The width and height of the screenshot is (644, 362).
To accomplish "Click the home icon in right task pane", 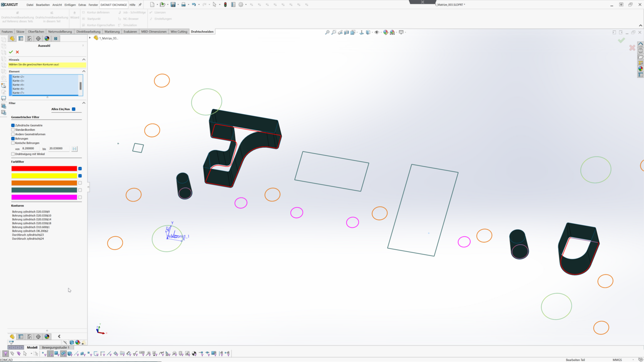I will pyautogui.click(x=640, y=45).
